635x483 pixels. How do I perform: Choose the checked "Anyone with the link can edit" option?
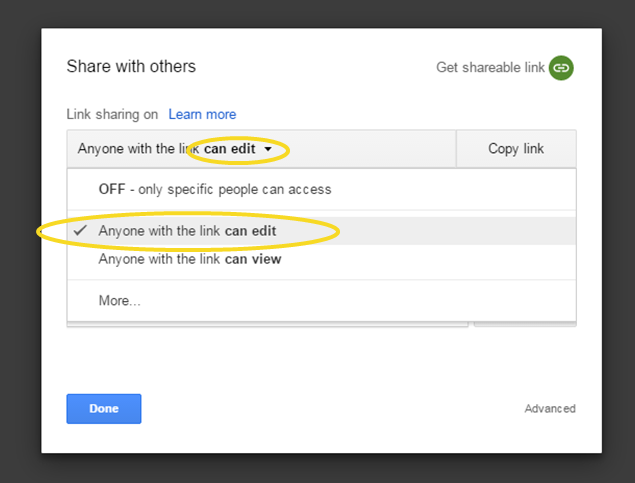[187, 231]
